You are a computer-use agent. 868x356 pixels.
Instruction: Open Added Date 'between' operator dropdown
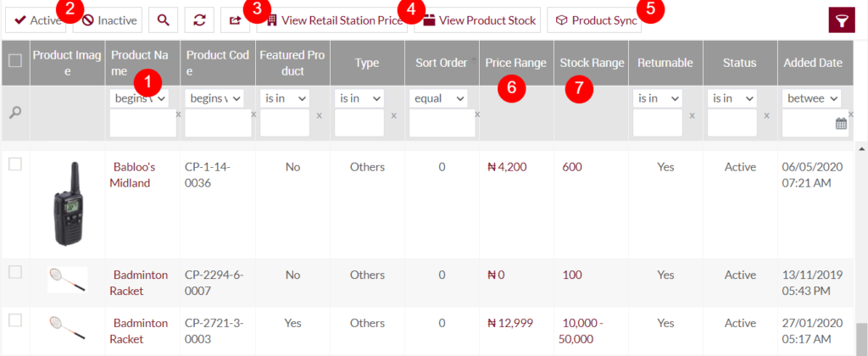coord(811,98)
